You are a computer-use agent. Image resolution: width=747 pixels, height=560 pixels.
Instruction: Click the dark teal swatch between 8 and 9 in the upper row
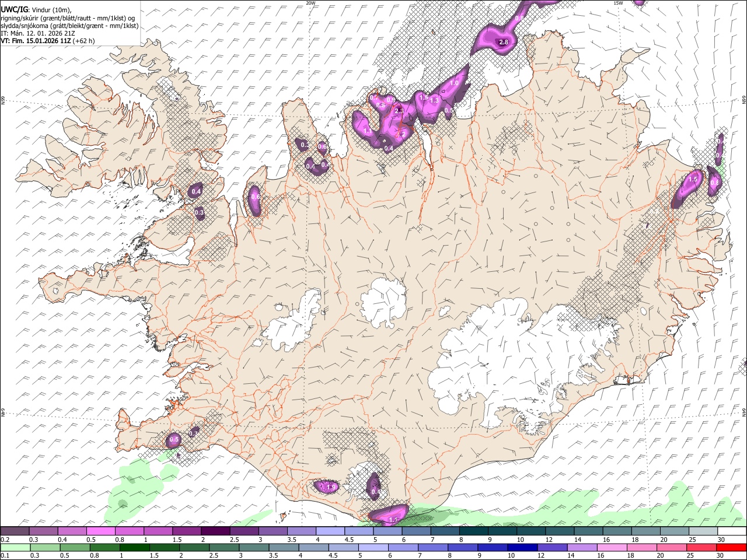coord(473,531)
